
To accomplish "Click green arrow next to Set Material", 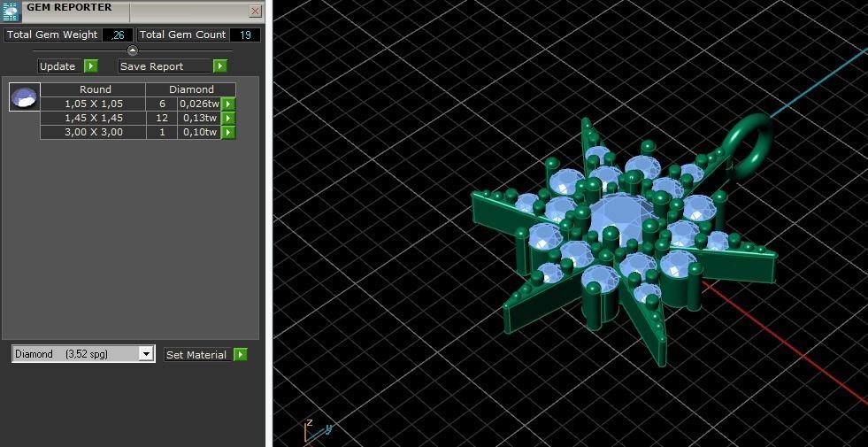I will point(241,354).
